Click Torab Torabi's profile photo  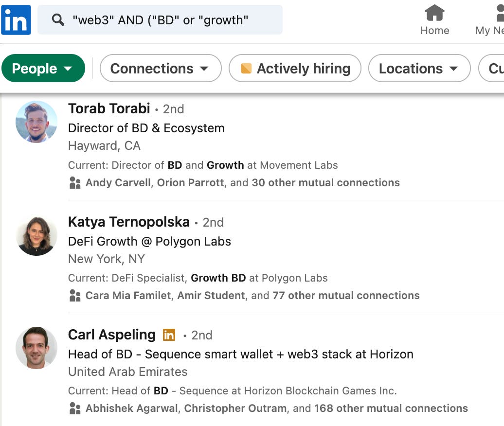36,122
